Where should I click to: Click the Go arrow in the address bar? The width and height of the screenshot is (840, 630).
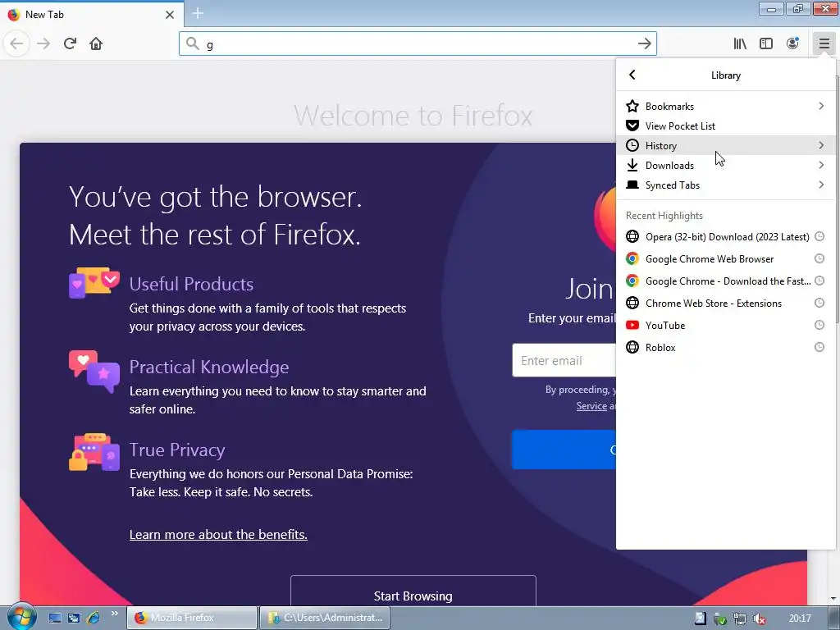click(x=645, y=43)
